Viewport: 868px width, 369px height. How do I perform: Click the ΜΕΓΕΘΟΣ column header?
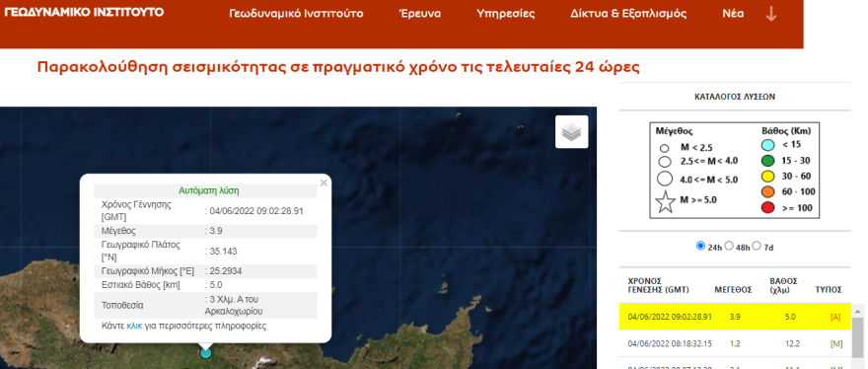(x=733, y=290)
